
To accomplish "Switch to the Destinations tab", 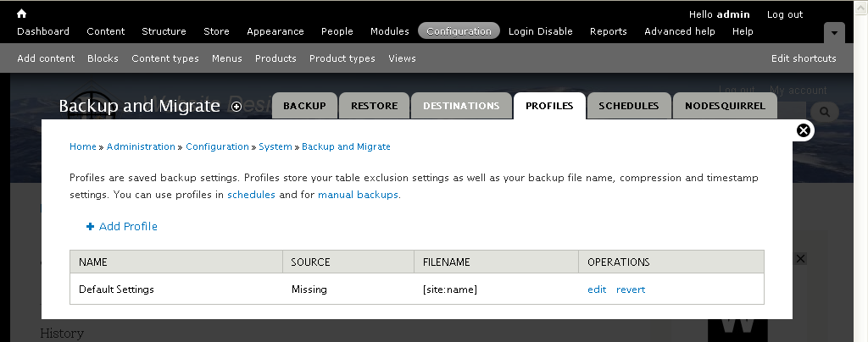I will click(x=461, y=106).
